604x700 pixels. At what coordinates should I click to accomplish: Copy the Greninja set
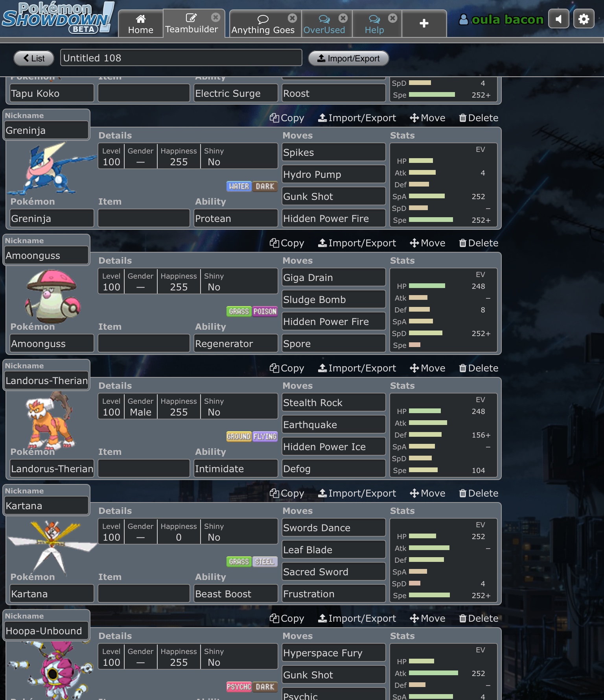(x=287, y=118)
